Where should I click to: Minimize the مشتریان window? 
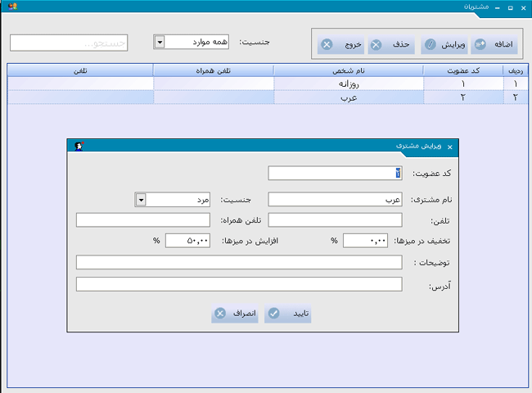coord(498,8)
